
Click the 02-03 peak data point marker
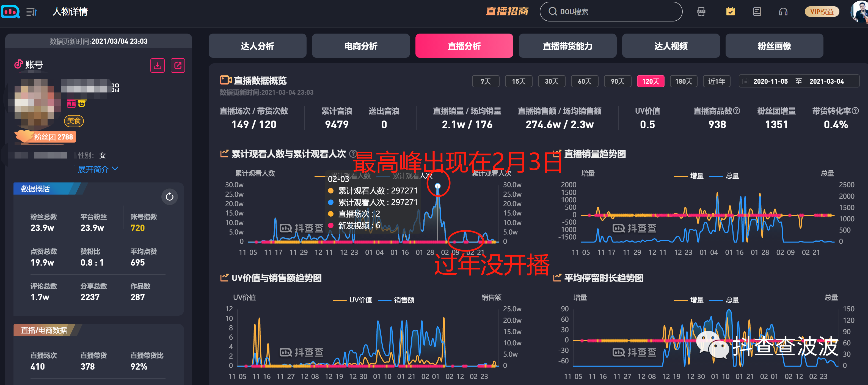[x=437, y=186]
